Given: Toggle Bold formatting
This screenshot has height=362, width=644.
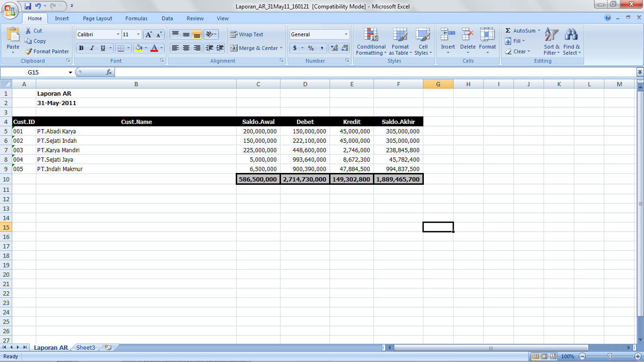Looking at the screenshot, I should click(x=81, y=48).
